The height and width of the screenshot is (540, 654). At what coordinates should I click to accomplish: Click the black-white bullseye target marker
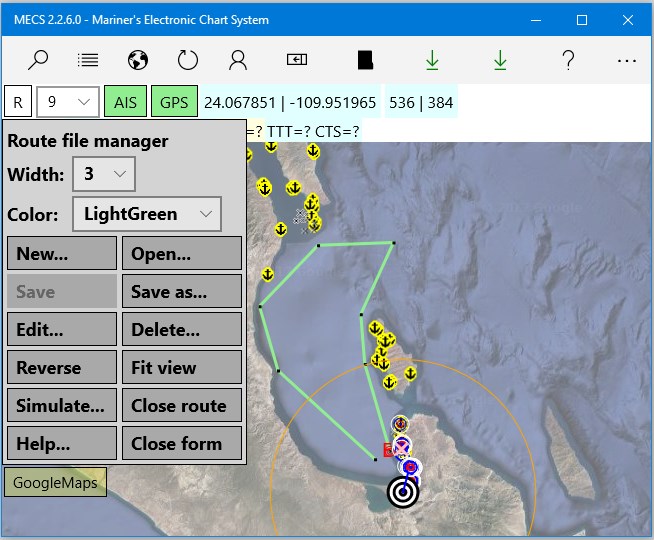pyautogui.click(x=403, y=492)
